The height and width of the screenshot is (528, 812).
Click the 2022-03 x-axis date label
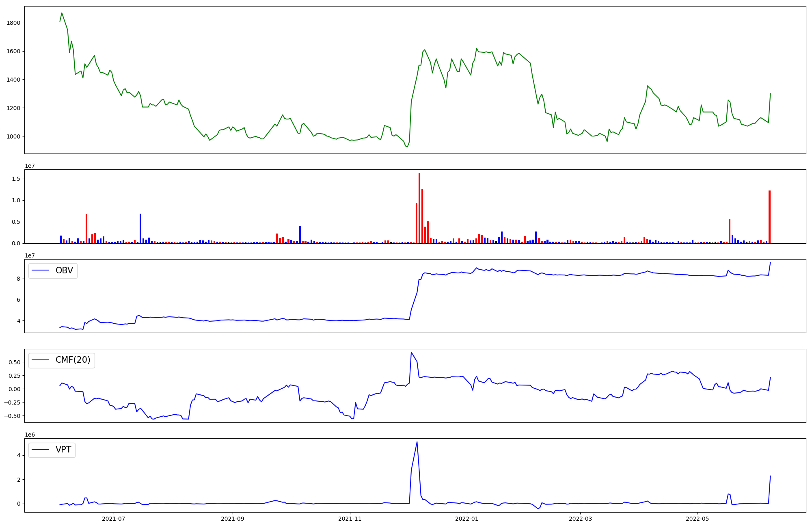point(581,519)
